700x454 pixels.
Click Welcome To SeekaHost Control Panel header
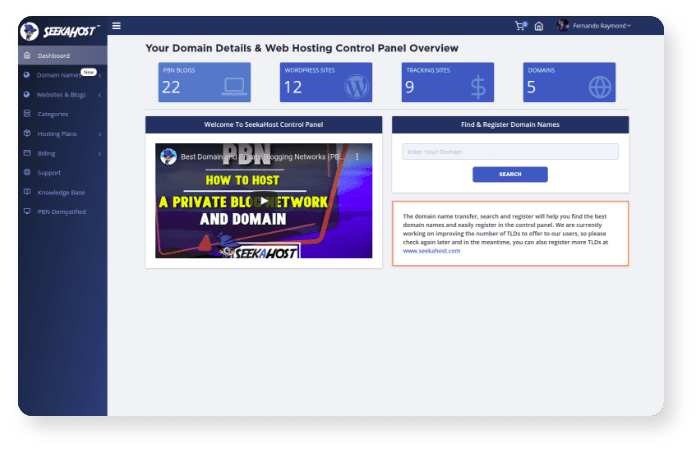click(x=264, y=125)
